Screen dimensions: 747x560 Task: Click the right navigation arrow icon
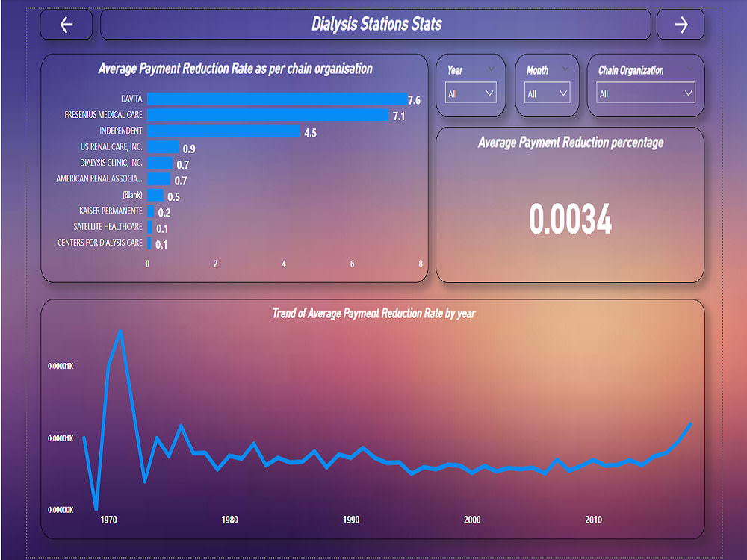(x=681, y=24)
